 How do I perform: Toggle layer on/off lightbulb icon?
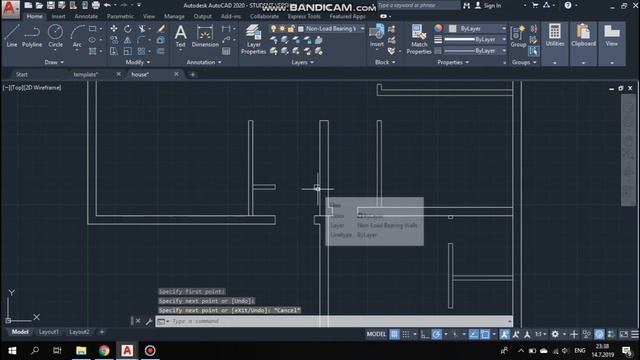pos(273,29)
